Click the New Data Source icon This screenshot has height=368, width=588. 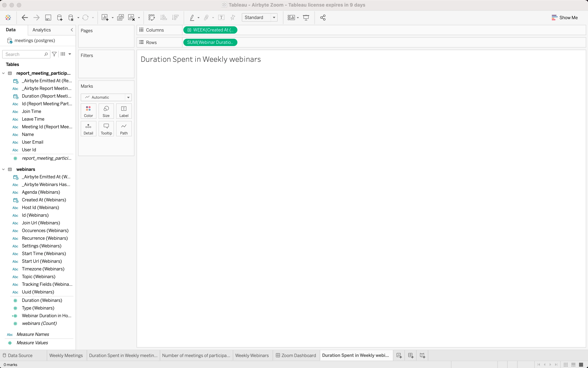pyautogui.click(x=60, y=18)
